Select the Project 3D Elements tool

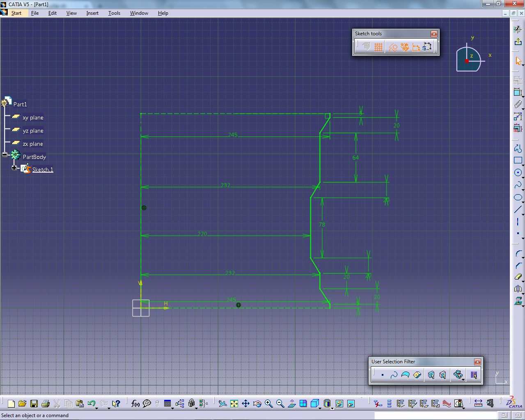tap(518, 301)
